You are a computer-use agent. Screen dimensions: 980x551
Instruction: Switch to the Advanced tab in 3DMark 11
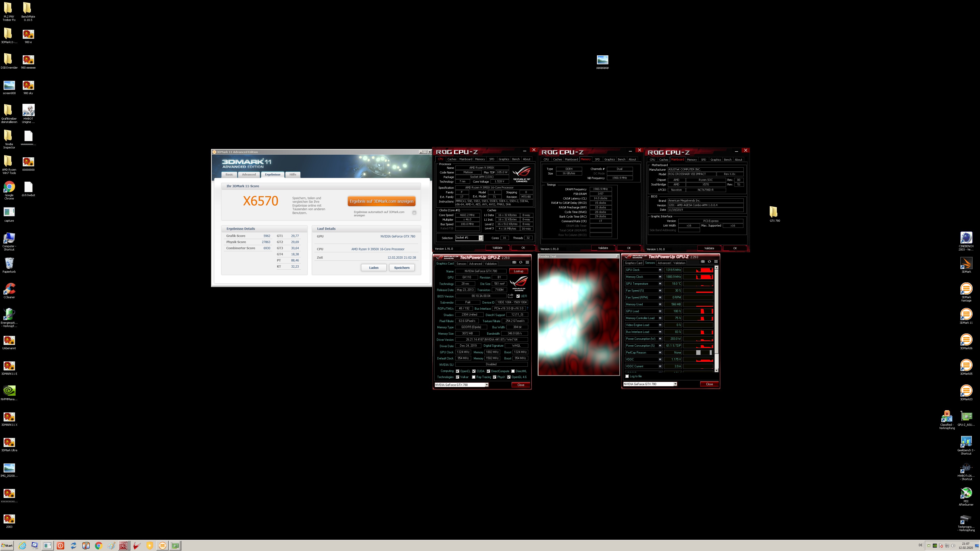click(249, 174)
